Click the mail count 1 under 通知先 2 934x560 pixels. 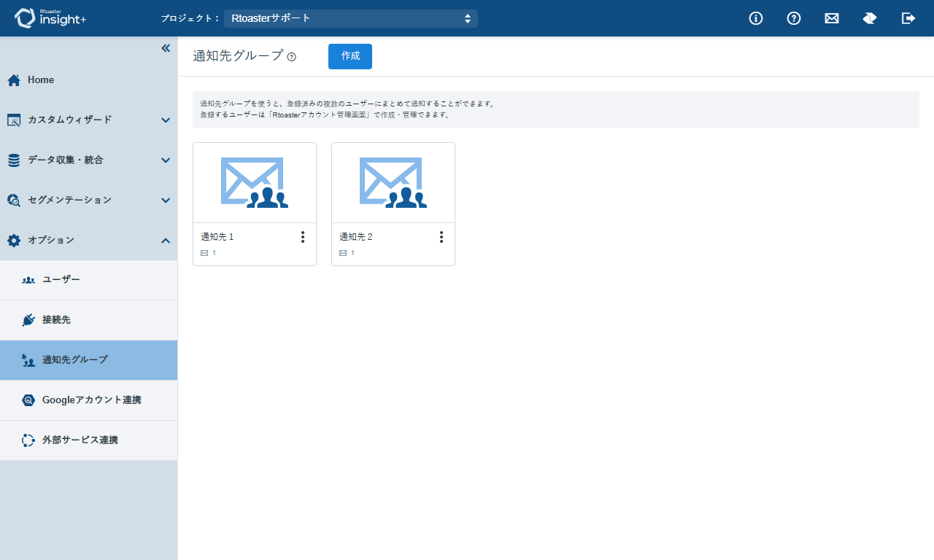click(352, 253)
